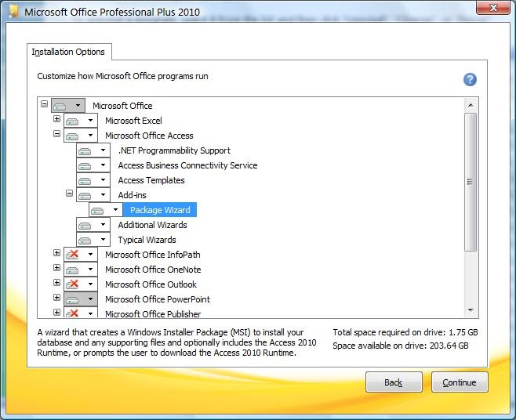Open install-state dropdown for Additional Wizards

(93, 225)
